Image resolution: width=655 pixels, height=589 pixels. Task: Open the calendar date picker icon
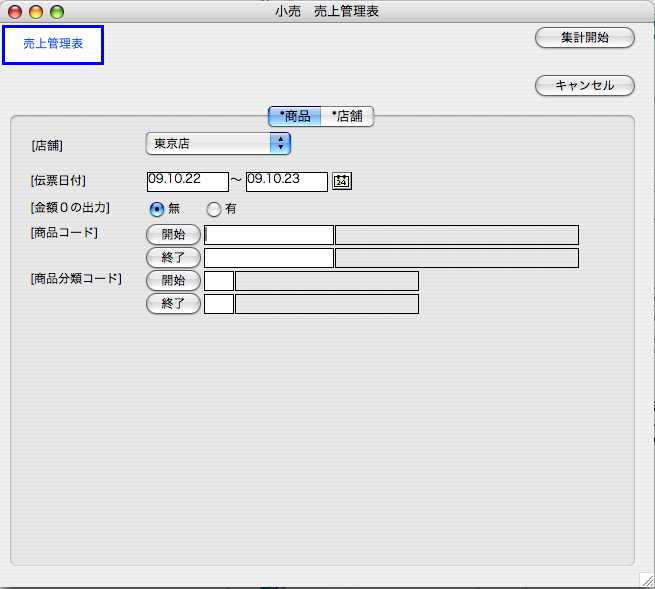(x=342, y=181)
